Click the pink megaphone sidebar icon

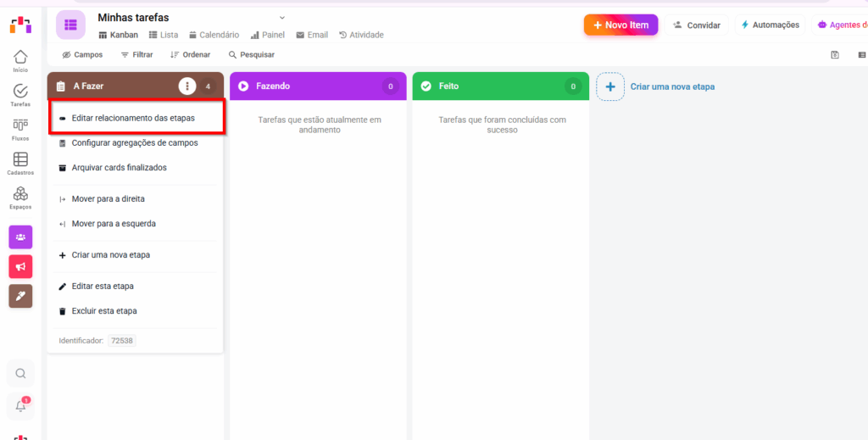20,266
